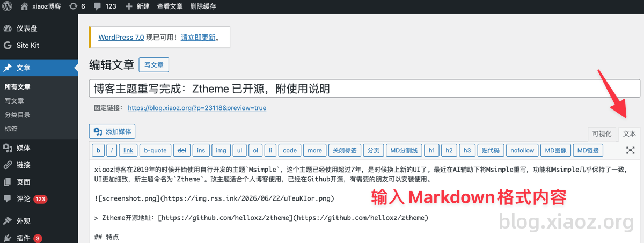This screenshot has height=243, width=644.
Task: Click the 写文章 button beside 编辑文章
Action: click(x=154, y=65)
